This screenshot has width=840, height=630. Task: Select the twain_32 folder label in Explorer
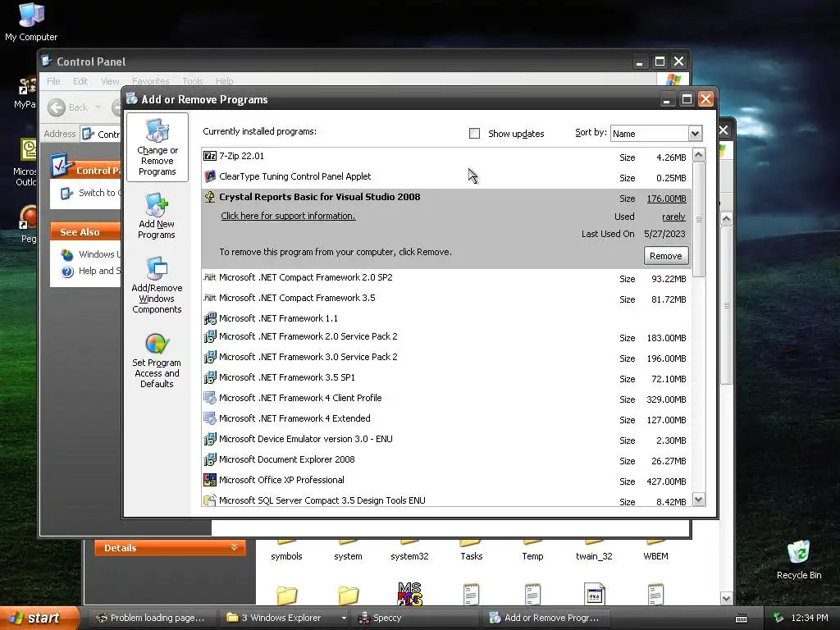594,557
